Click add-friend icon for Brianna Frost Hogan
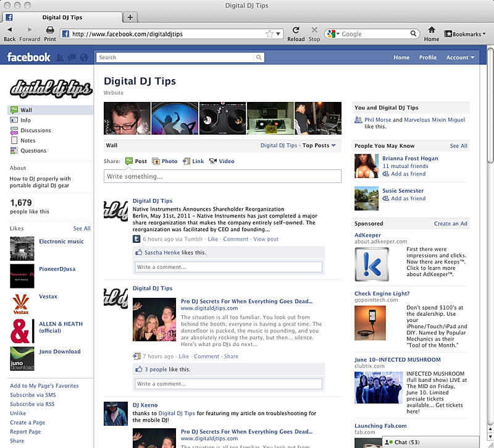The image size is (494, 448). pyautogui.click(x=385, y=174)
